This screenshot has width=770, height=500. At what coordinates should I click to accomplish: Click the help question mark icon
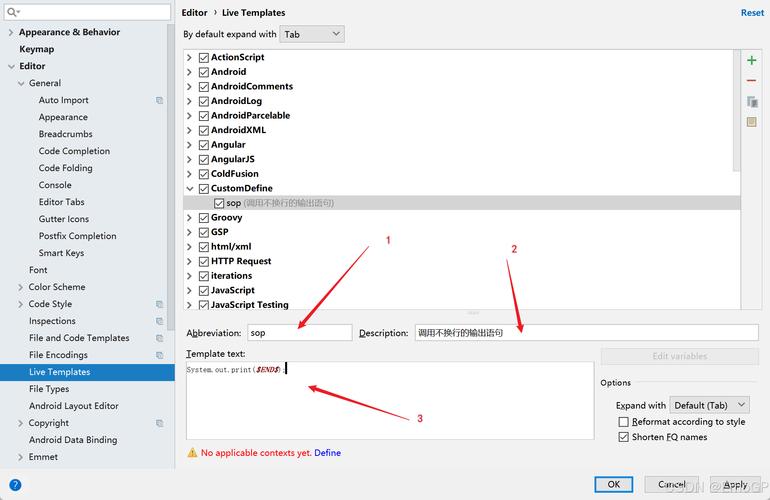tap(15, 485)
